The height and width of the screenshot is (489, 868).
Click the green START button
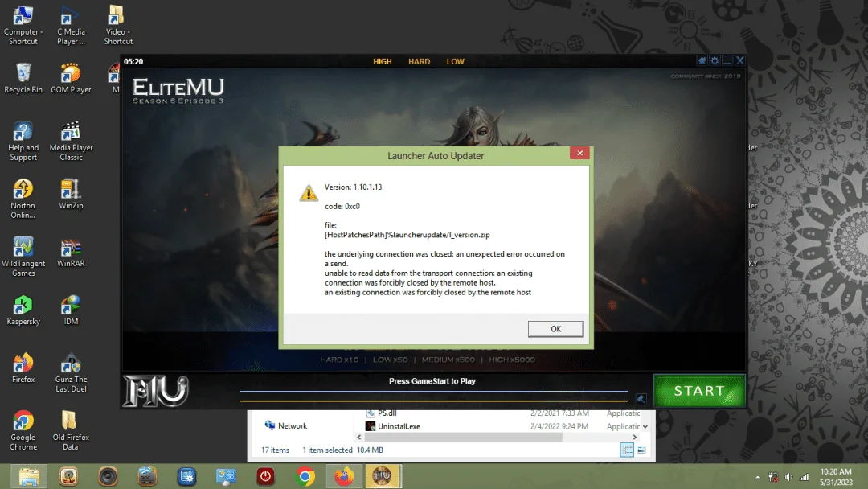(699, 391)
